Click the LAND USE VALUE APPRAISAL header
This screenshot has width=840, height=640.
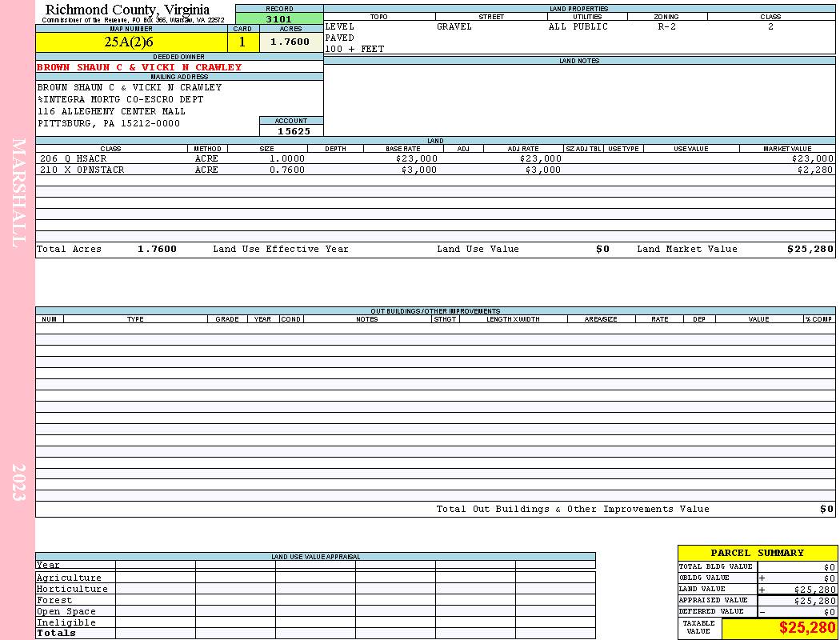315,557
